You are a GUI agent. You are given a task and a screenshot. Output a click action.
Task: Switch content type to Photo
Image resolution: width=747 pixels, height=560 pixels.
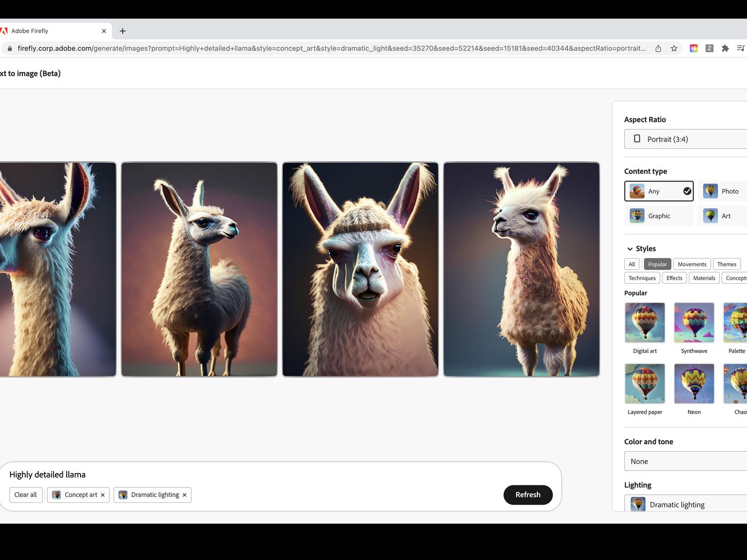click(723, 191)
